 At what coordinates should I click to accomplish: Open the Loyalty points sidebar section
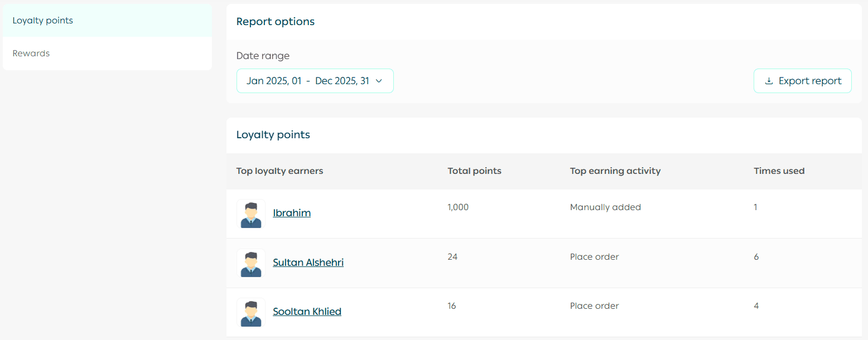43,21
